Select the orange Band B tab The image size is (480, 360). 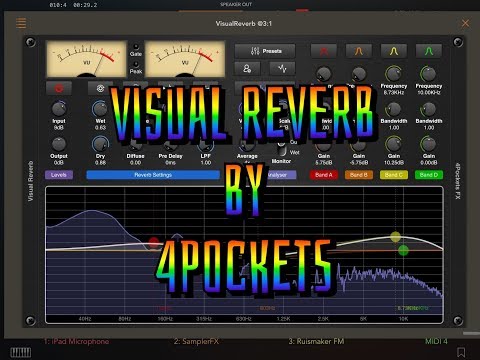359,175
